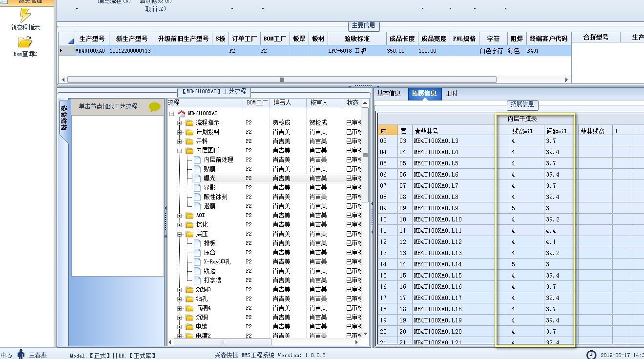Click the 内层前处理 document icon
Viewport: 644px width, 359px height.
click(x=197, y=160)
